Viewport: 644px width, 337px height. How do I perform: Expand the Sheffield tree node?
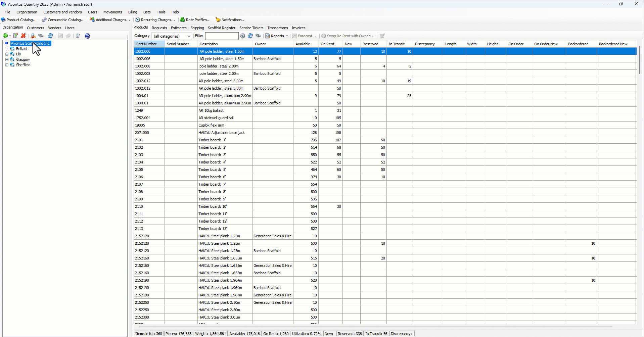click(7, 65)
